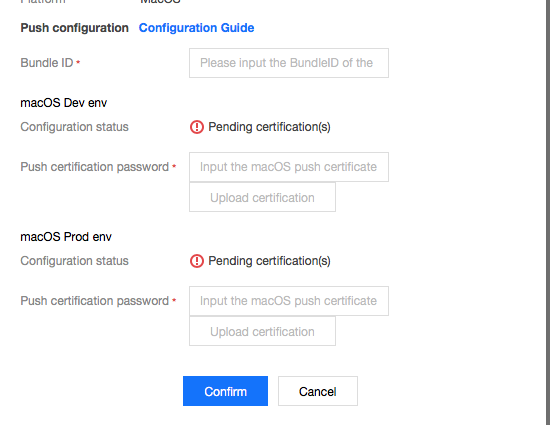The image size is (550, 425).
Task: Click Dev env Push certification password label
Action: click(95, 167)
